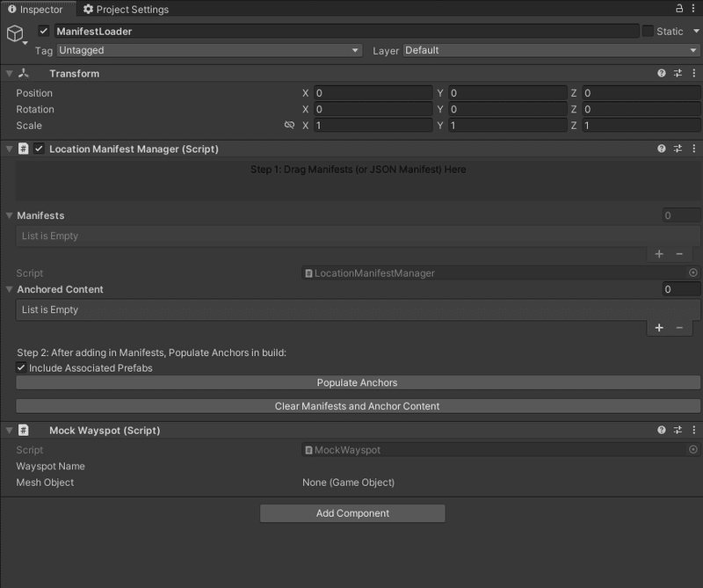The image size is (703, 588).
Task: Click the Transform component icon
Action: [x=24, y=73]
